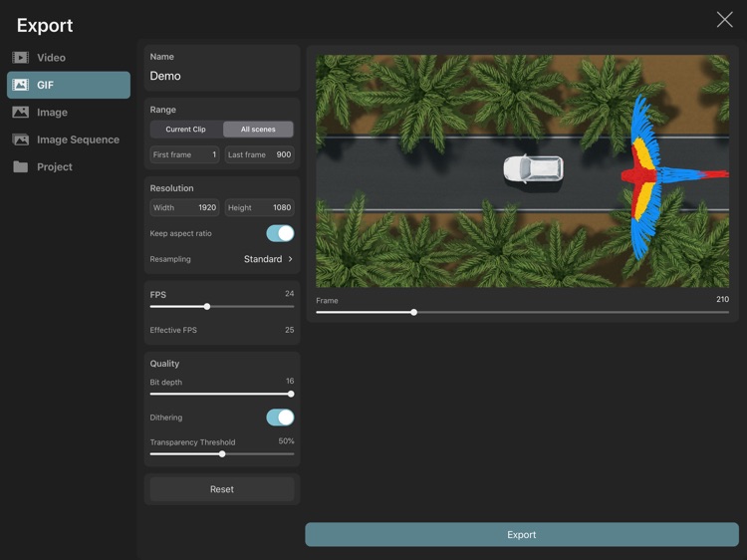The image size is (747, 560).
Task: Click the Project folder icon
Action: (20, 167)
